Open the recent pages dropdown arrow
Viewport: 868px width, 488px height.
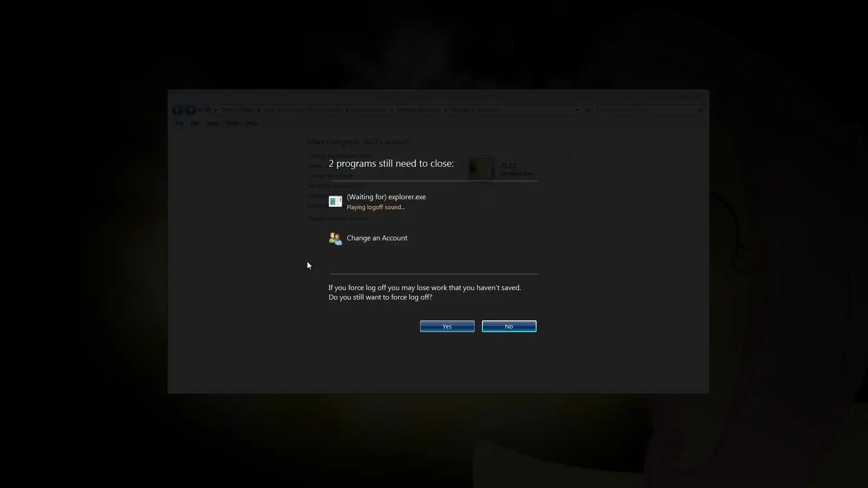(x=199, y=110)
